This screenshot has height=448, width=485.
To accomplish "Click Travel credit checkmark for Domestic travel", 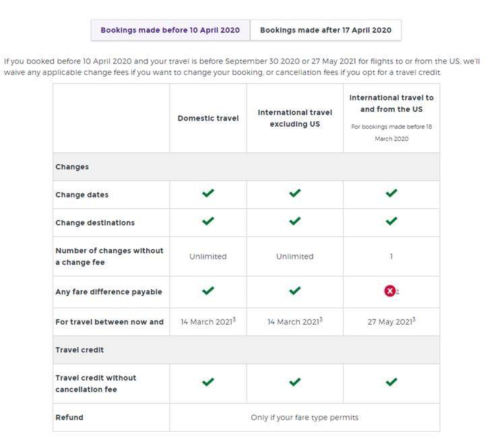I will click(x=208, y=382).
